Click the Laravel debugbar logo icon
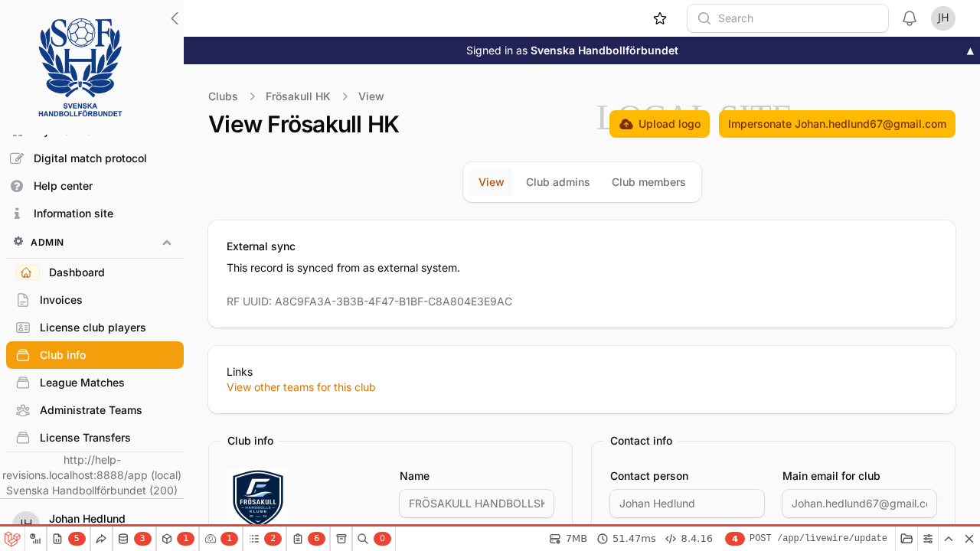The width and height of the screenshot is (980, 551). pos(12,539)
